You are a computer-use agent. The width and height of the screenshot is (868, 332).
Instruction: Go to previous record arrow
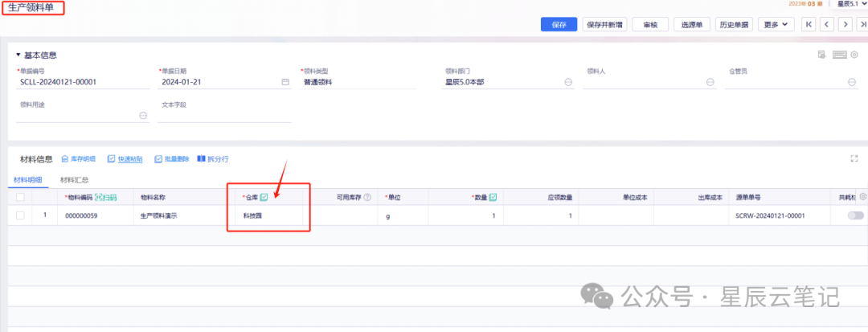[827, 25]
